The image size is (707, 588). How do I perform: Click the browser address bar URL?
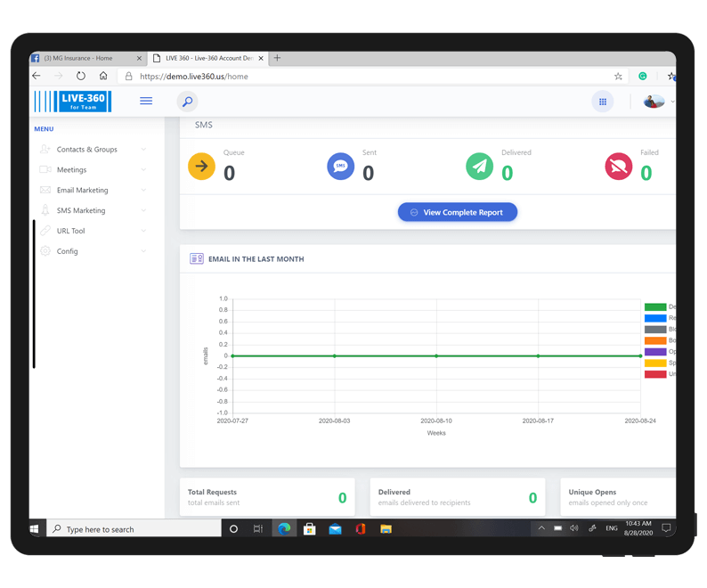[x=194, y=77]
